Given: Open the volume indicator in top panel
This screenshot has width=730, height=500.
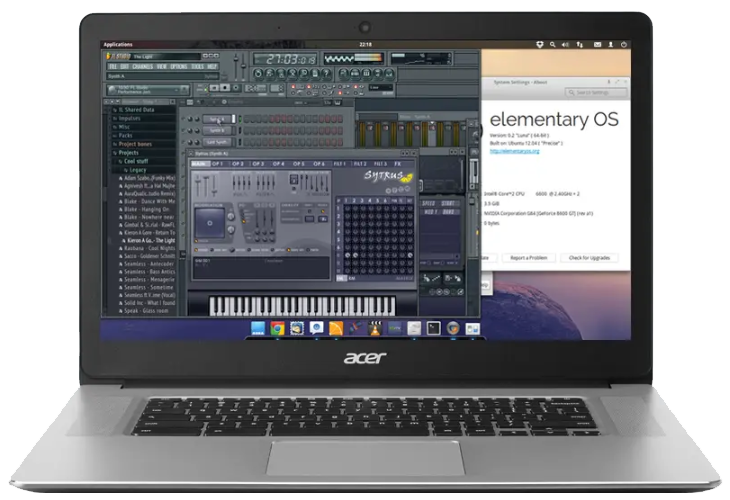Looking at the screenshot, I should click(565, 45).
